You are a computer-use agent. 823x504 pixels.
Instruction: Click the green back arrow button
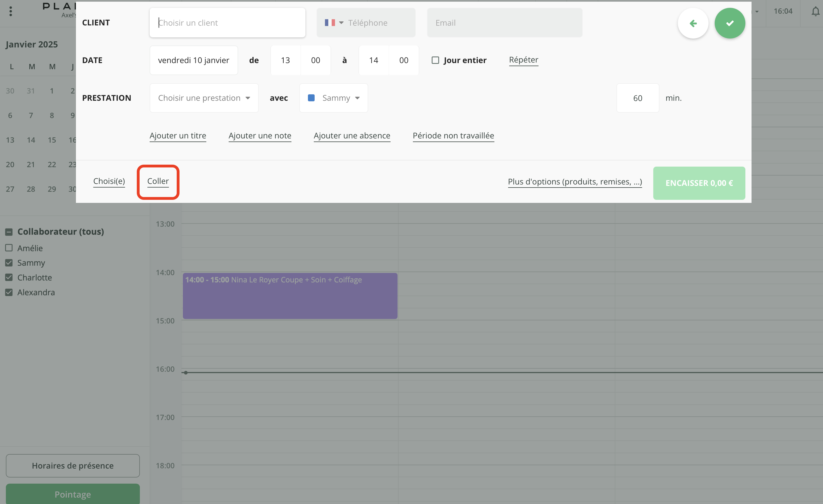coord(693,23)
